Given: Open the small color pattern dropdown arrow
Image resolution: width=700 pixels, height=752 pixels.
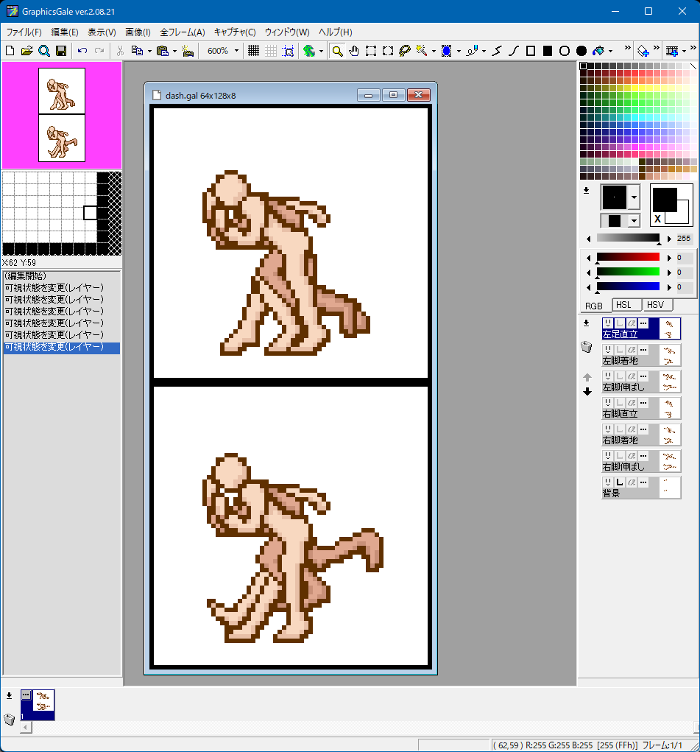Looking at the screenshot, I should coord(634,221).
